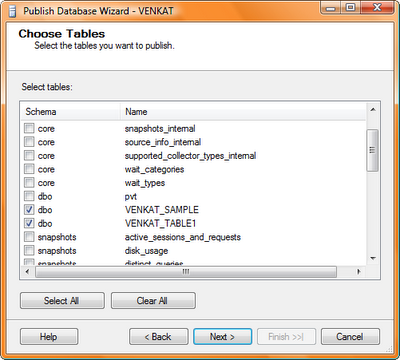Click the vertical scrollbar down arrow
400x360 pixels.
[x=373, y=258]
